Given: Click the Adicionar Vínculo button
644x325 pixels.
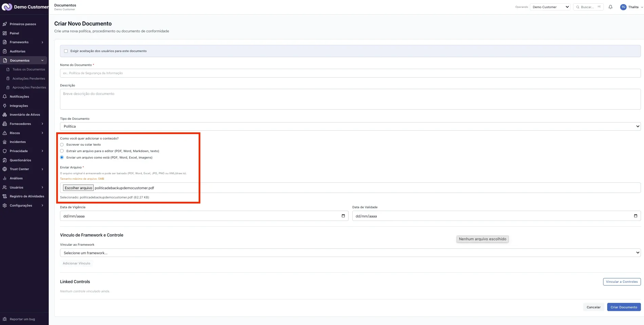Looking at the screenshot, I should tap(77, 263).
